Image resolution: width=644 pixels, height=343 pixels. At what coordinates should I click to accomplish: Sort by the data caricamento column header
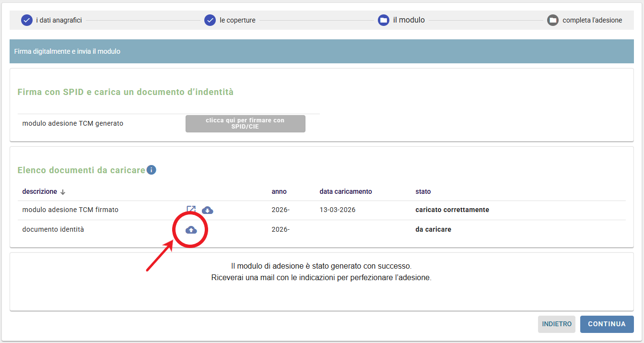tap(346, 191)
